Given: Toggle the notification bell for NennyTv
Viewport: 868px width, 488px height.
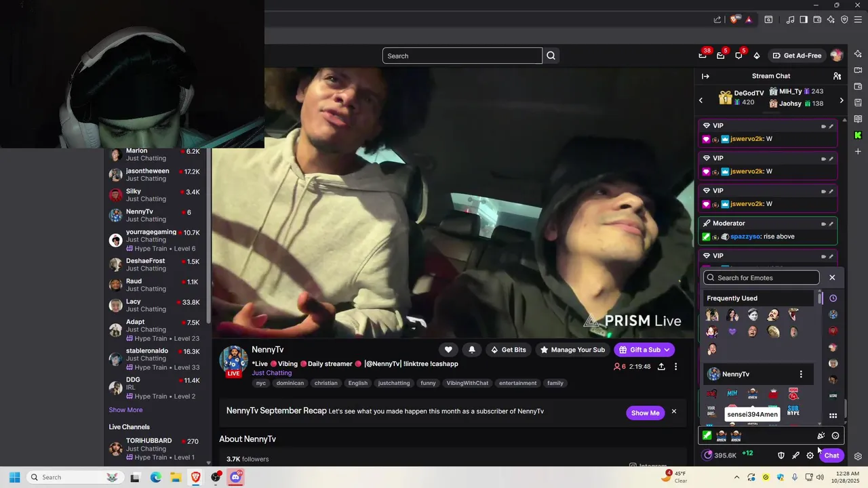Looking at the screenshot, I should [472, 350].
